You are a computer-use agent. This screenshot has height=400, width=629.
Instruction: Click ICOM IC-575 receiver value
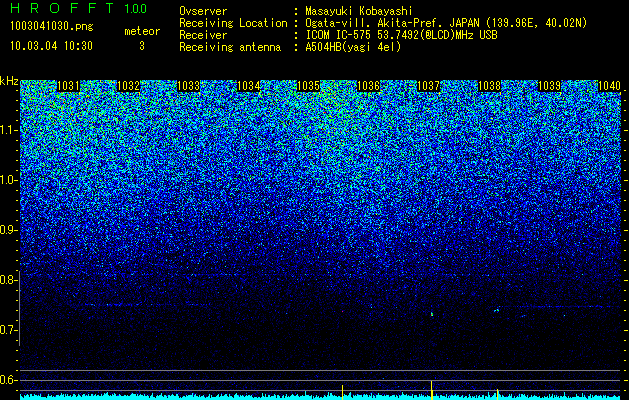[x=402, y=35]
